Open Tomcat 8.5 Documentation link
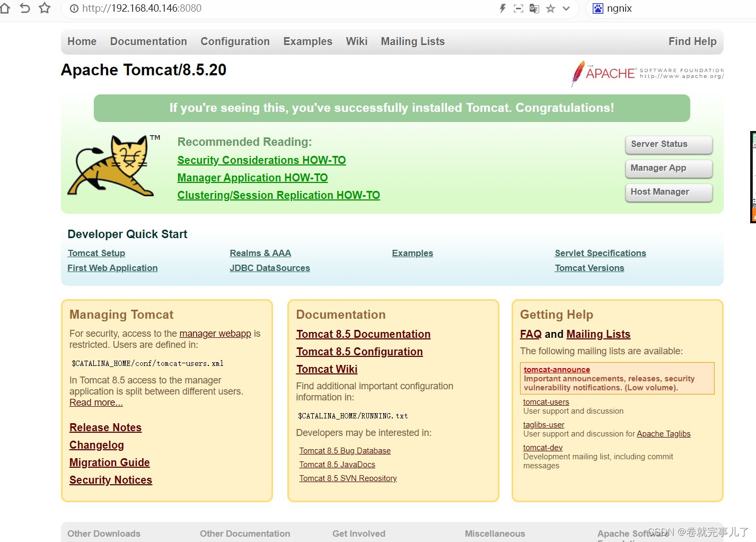756x542 pixels. (x=363, y=334)
